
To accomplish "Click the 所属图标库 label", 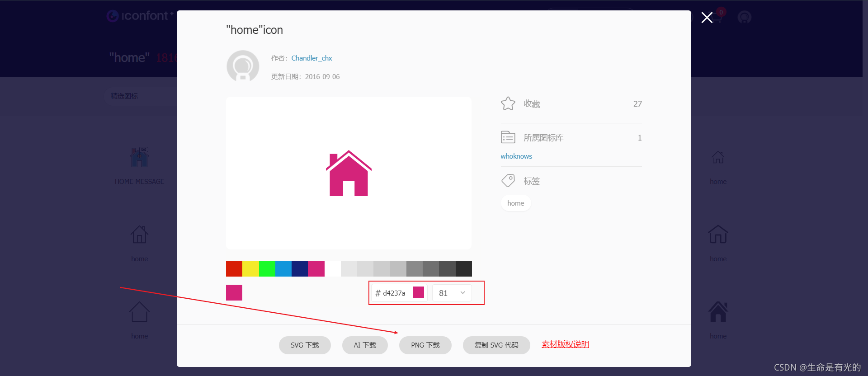I will click(x=543, y=138).
